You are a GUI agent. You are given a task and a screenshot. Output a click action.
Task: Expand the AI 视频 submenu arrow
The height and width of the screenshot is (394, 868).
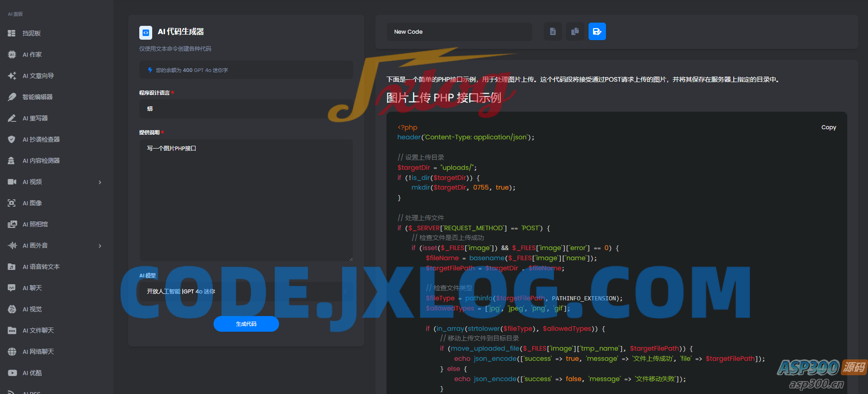[100, 182]
